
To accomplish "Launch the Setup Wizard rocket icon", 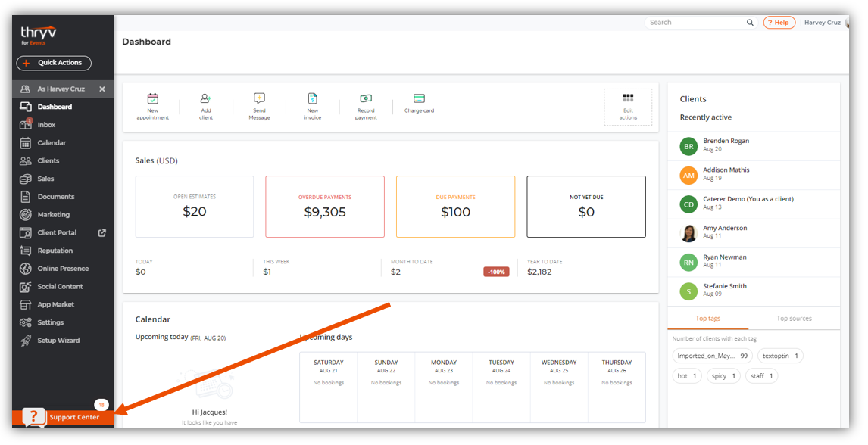I will click(26, 341).
